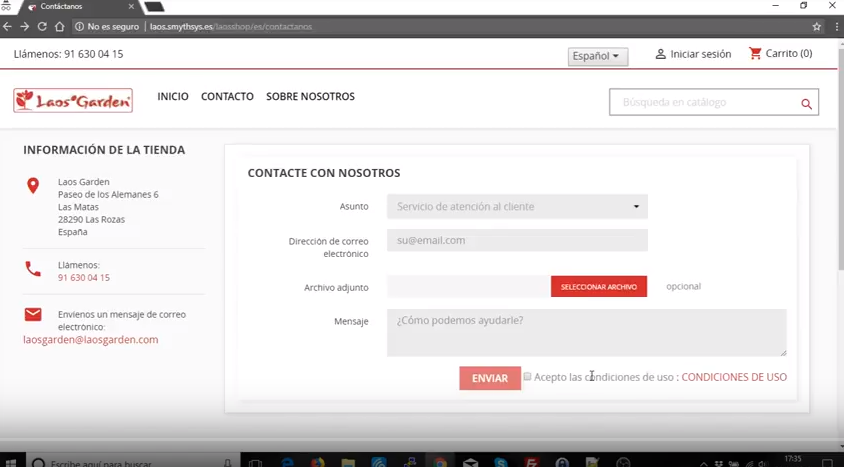844x467 pixels.
Task: Open the CONDICIONES DE USO link
Action: click(733, 378)
